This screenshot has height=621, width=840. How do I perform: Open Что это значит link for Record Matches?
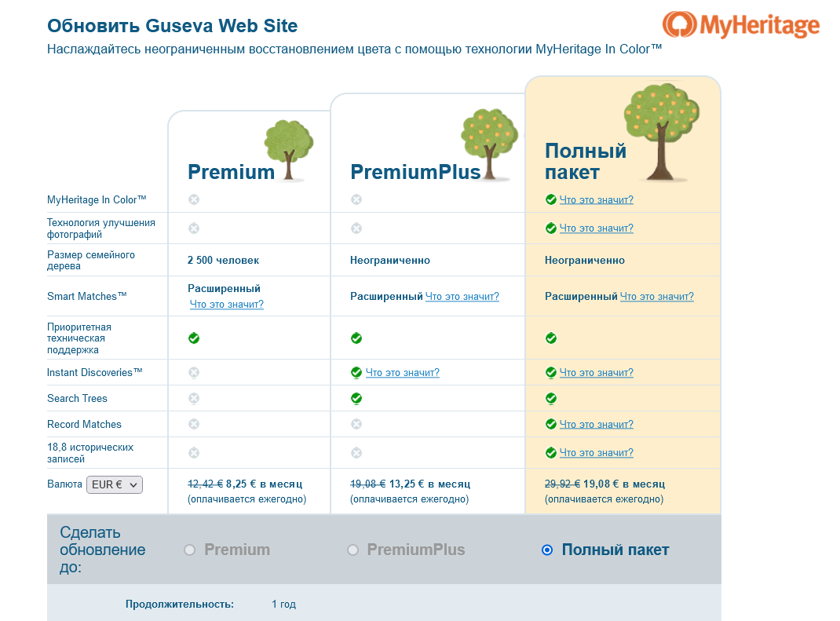[597, 424]
